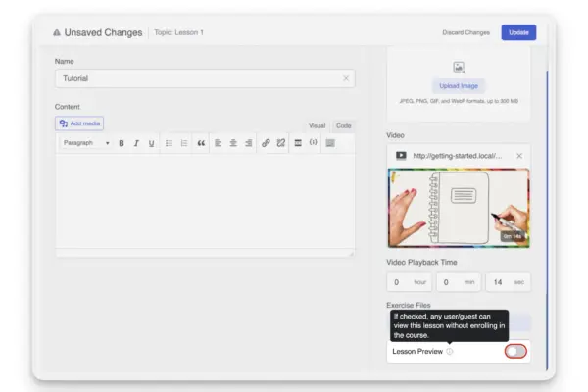Remove the video URL with the X
Screen dimensions: 588x392
coord(519,156)
